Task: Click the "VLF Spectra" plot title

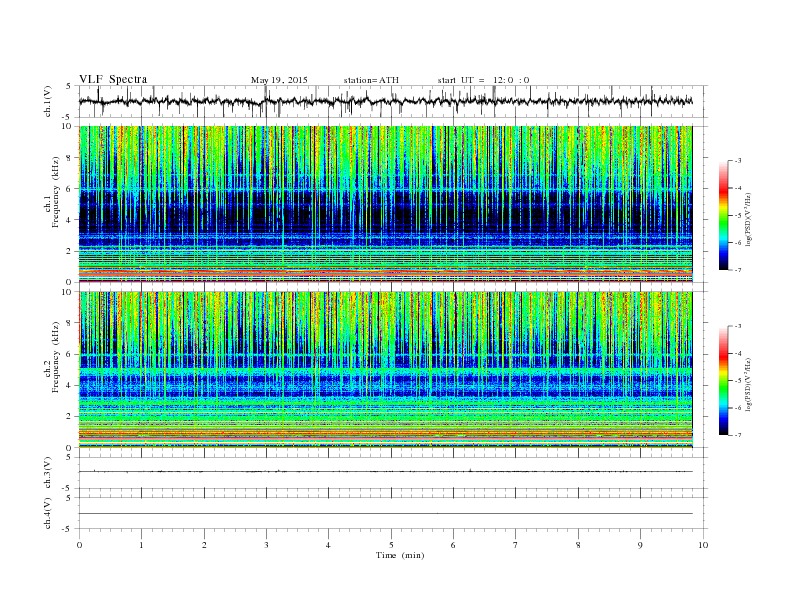Action: click(x=113, y=79)
